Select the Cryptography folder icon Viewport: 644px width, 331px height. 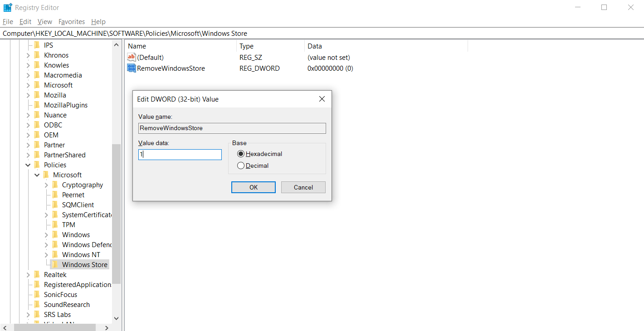(x=55, y=185)
